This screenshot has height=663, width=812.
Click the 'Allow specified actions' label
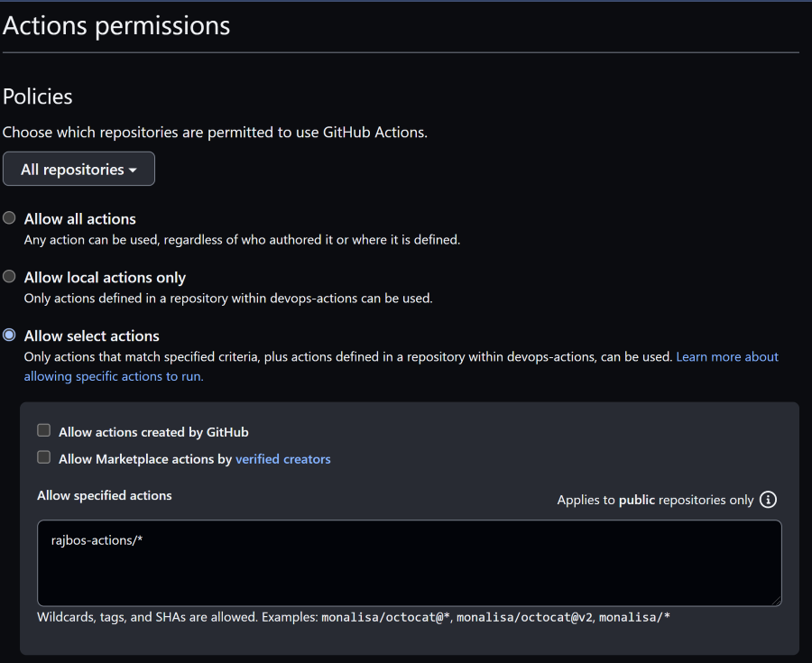[104, 495]
